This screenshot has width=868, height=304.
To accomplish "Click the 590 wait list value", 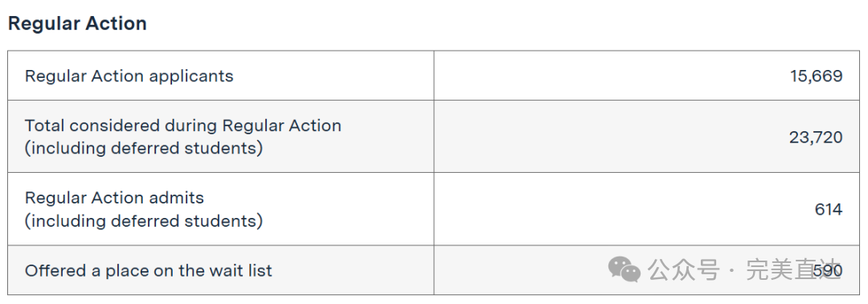I will coord(828,271).
